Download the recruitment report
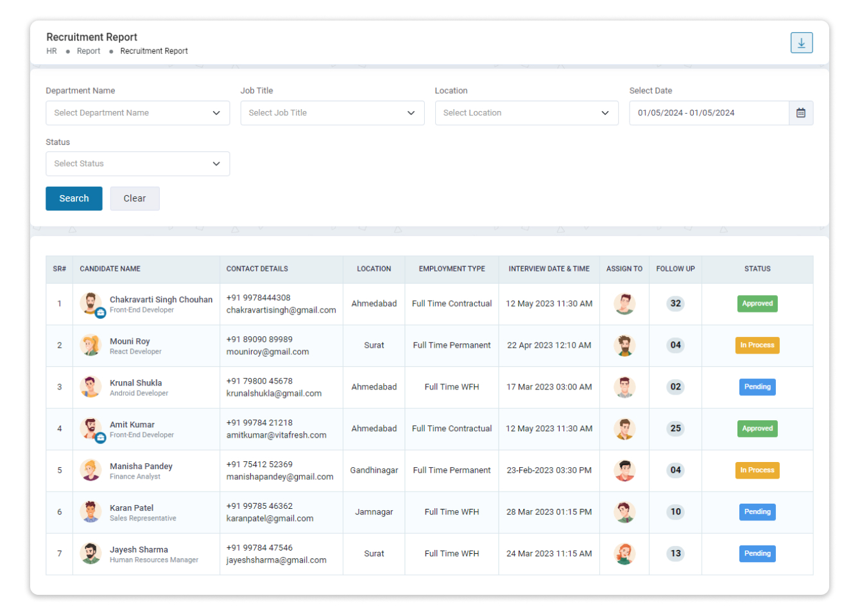This screenshot has width=860, height=616. point(802,43)
